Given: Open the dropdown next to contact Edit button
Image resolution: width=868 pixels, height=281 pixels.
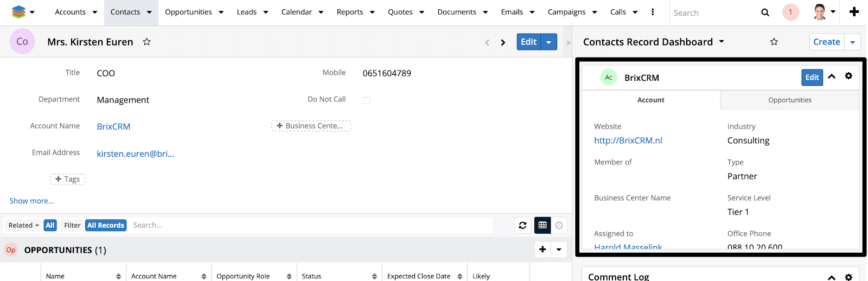Looking at the screenshot, I should pyautogui.click(x=549, y=42).
